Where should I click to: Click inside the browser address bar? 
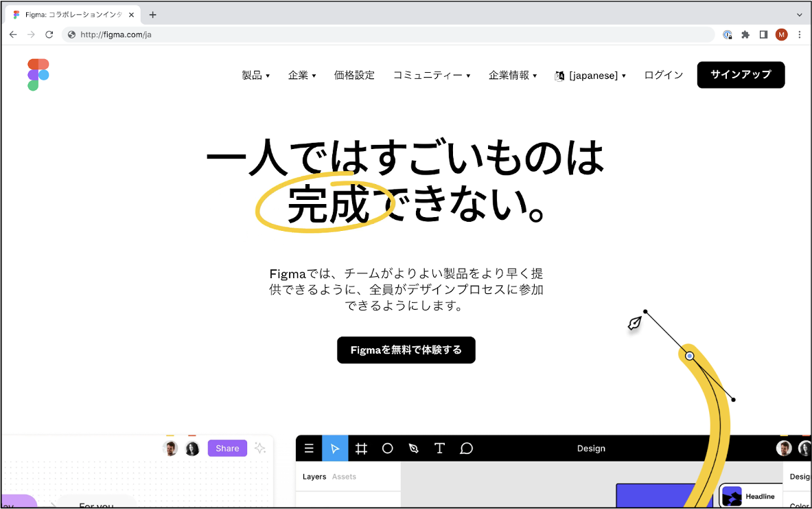[206, 34]
